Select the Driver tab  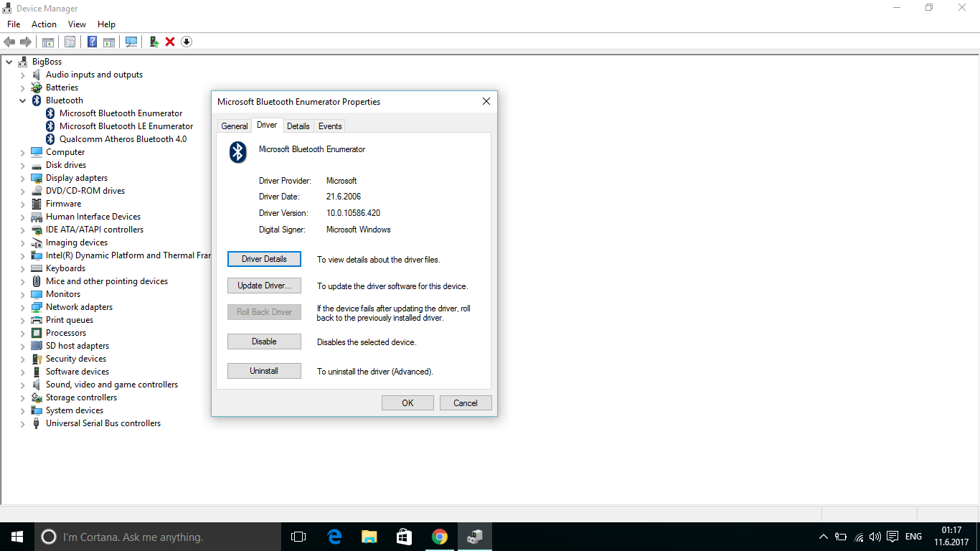point(267,125)
